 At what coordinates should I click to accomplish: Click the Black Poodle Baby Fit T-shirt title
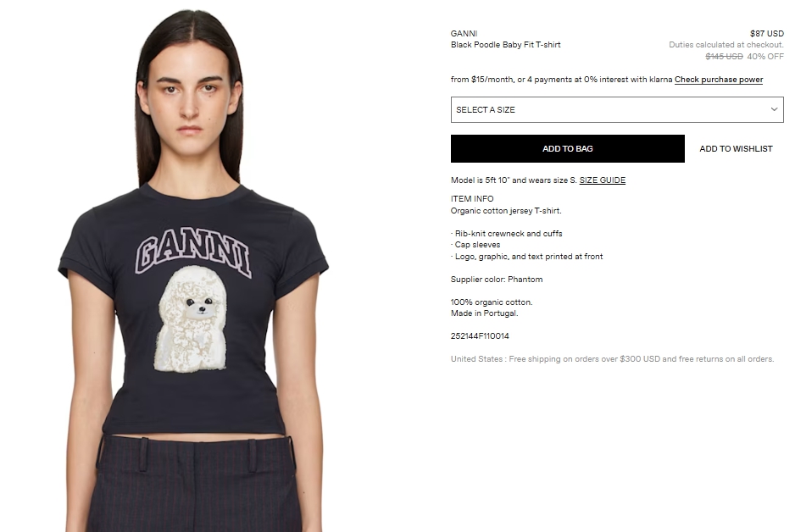(x=505, y=45)
